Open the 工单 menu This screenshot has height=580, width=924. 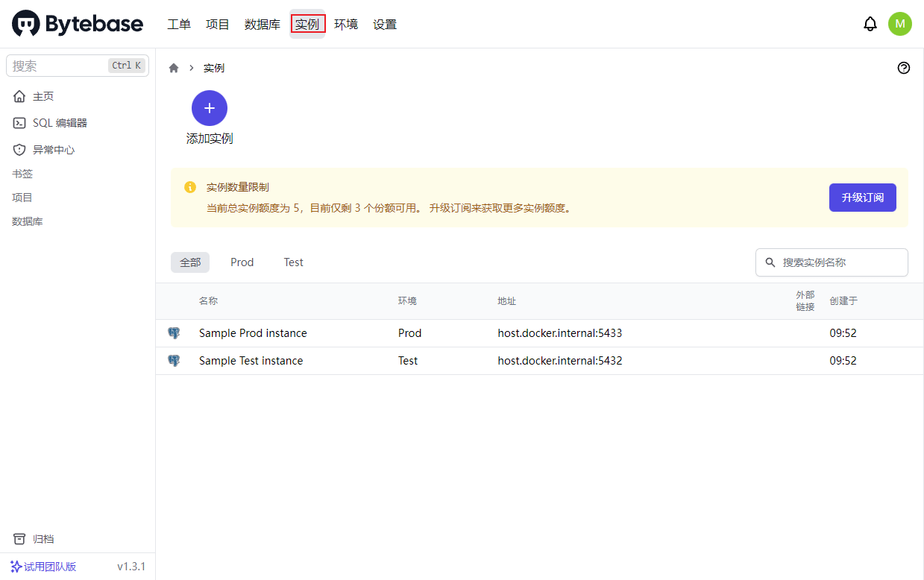tap(179, 24)
